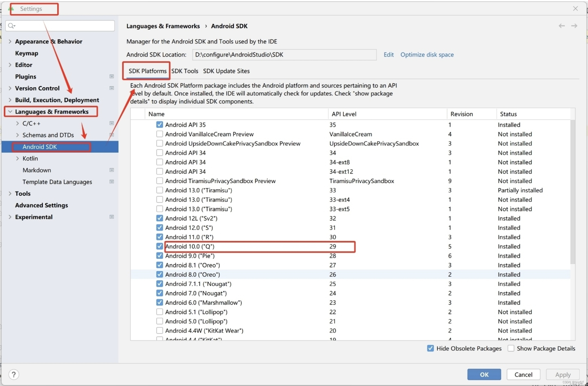Select Keymap in the settings tree

tap(26, 53)
